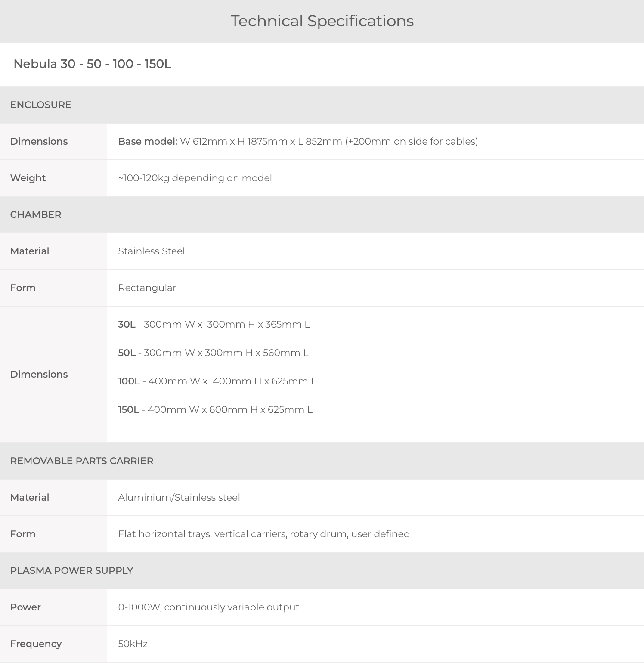The image size is (644, 663).
Task: Click the ~100-120kg weight value
Action: (x=195, y=178)
